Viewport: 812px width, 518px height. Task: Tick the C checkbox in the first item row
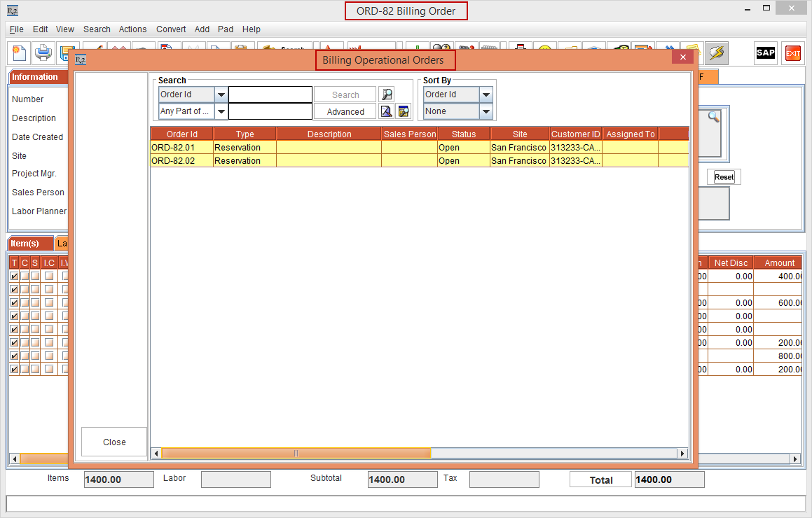pyautogui.click(x=25, y=276)
